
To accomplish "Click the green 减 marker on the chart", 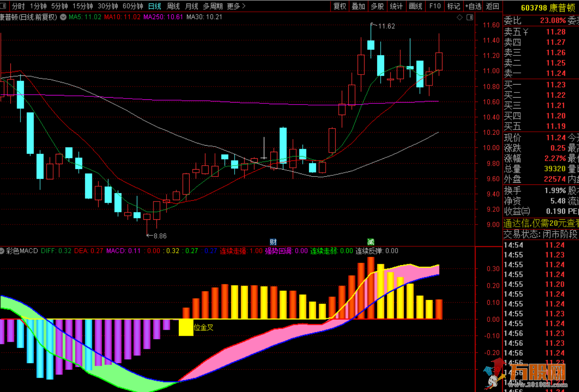I will click(371, 242).
